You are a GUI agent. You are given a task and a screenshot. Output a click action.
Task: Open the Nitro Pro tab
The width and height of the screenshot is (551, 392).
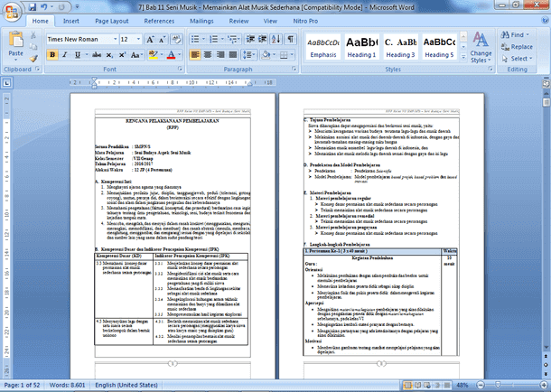pyautogui.click(x=305, y=21)
